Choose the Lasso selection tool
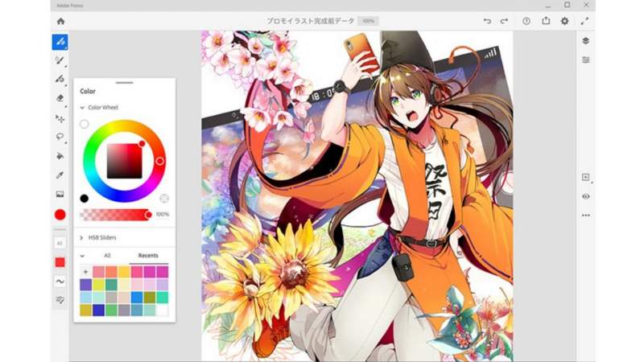This screenshot has height=362, width=644. coord(60,136)
